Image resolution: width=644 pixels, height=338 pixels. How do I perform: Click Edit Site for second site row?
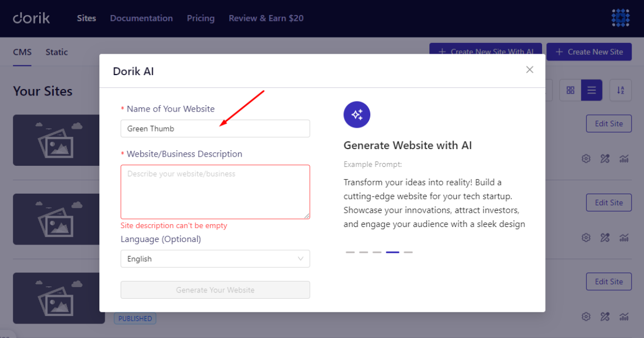pos(609,202)
